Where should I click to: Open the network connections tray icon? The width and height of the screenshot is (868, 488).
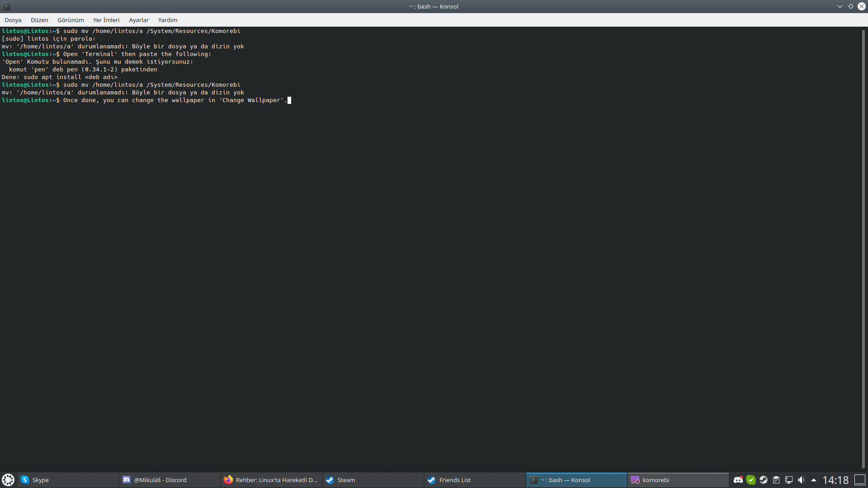(789, 480)
